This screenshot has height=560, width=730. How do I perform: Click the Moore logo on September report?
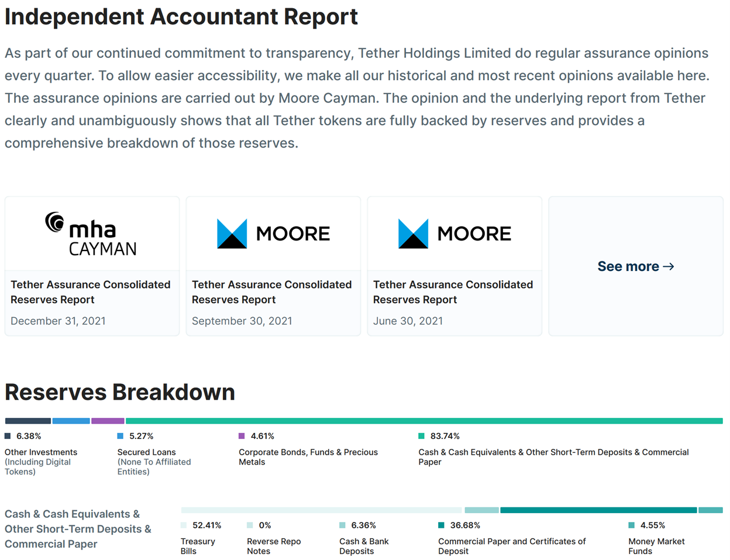click(x=273, y=234)
